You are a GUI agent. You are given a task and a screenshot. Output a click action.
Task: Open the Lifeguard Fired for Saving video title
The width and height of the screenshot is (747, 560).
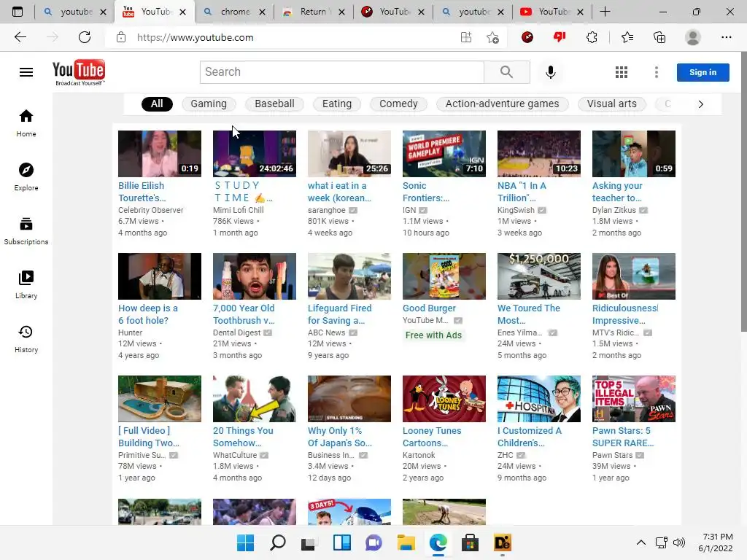(339, 314)
